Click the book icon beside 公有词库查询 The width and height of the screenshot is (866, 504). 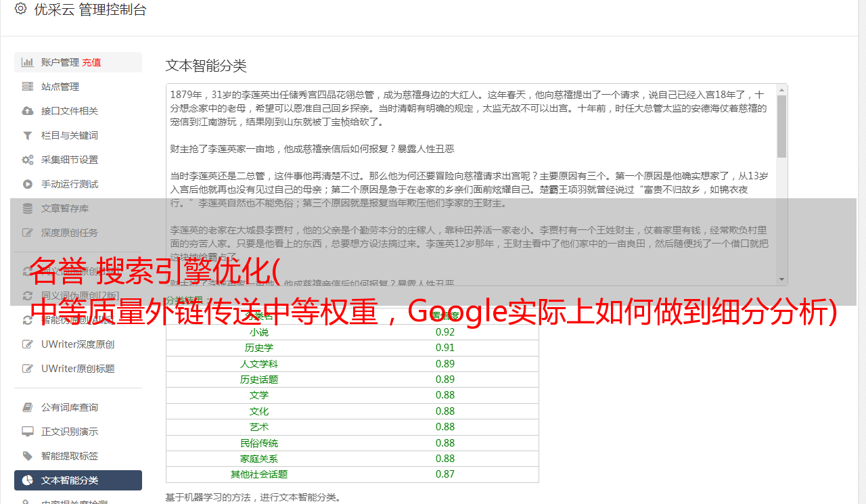(x=28, y=407)
